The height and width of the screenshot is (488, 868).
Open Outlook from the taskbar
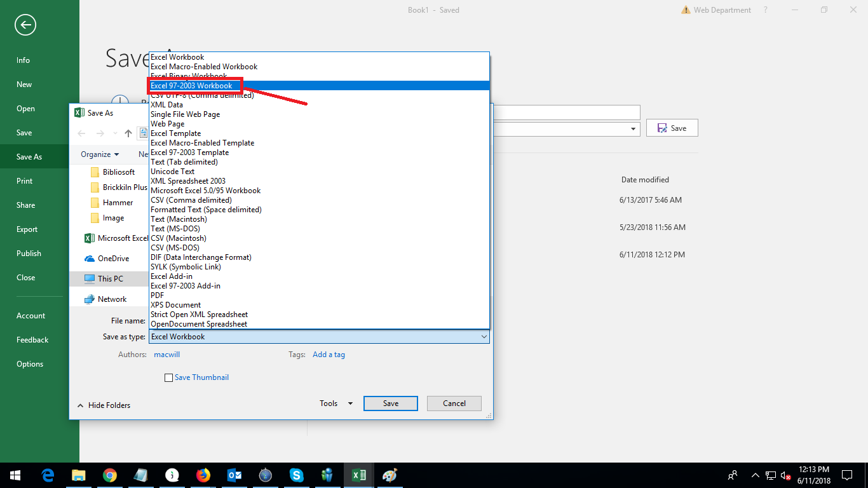pos(234,475)
